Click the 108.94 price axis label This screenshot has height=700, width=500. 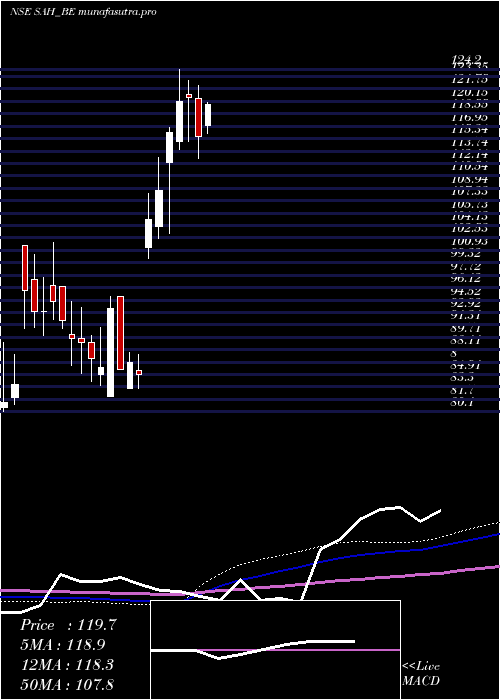coord(469,179)
